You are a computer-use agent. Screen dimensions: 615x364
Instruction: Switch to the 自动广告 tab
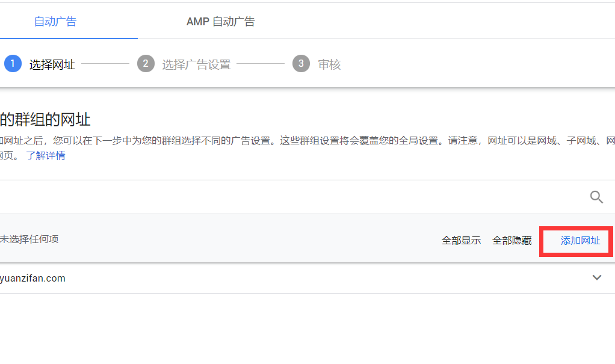click(x=55, y=22)
